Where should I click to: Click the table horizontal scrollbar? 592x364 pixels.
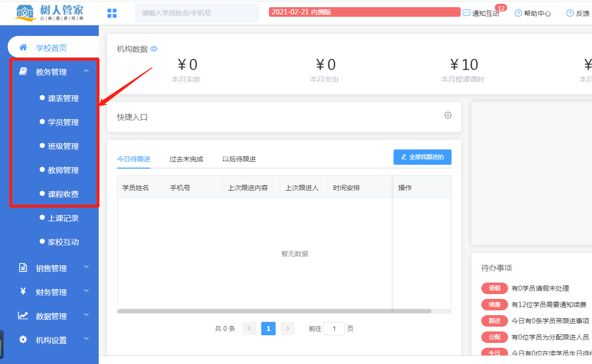point(274,311)
